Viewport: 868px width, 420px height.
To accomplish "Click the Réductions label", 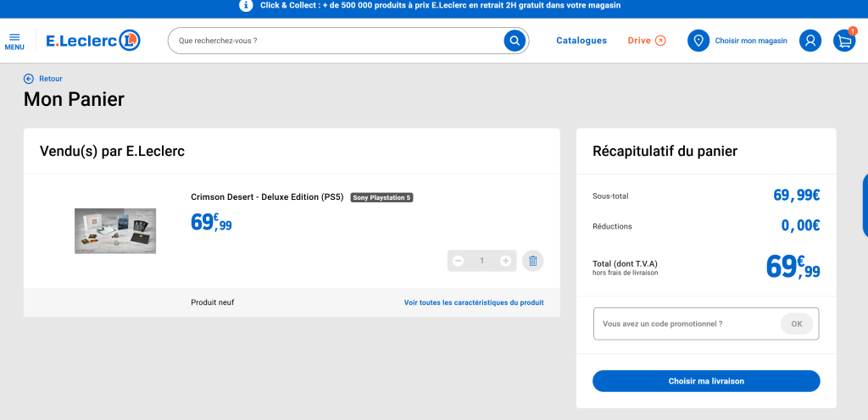I will (612, 226).
